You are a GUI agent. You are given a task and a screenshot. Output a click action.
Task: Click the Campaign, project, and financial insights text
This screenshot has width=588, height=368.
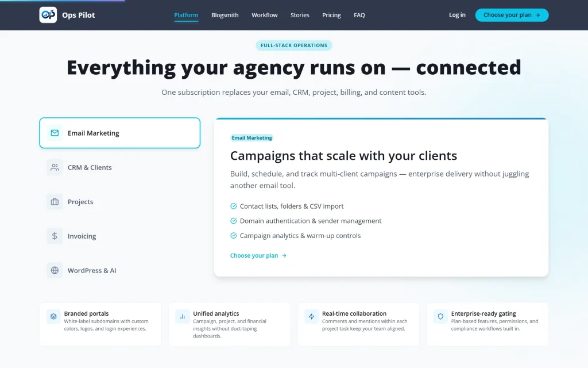click(230, 328)
